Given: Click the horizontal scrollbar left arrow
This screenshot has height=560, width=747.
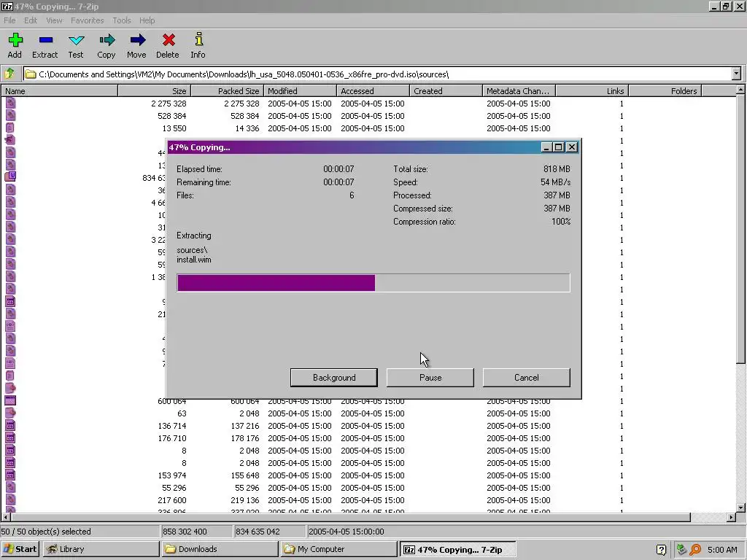Looking at the screenshot, I should [x=6, y=517].
